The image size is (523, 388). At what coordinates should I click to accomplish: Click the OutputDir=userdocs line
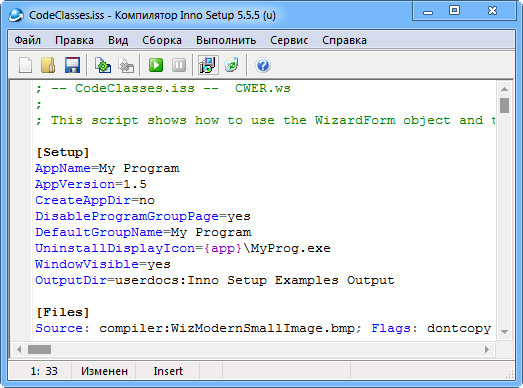(215, 280)
